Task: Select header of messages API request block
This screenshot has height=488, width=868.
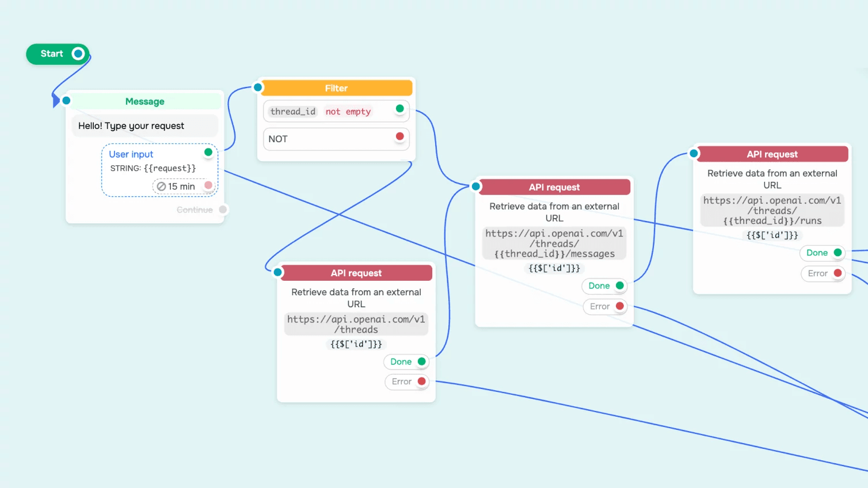Action: 554,187
